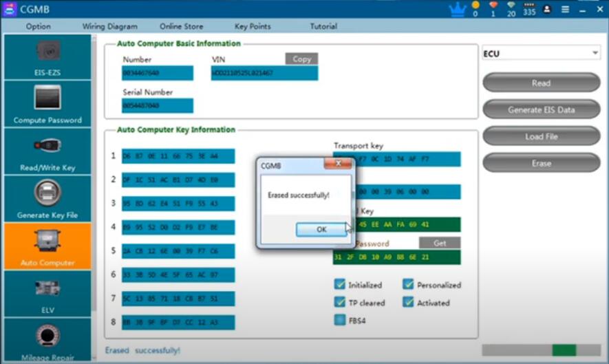Open the user account profile icon

(547, 10)
